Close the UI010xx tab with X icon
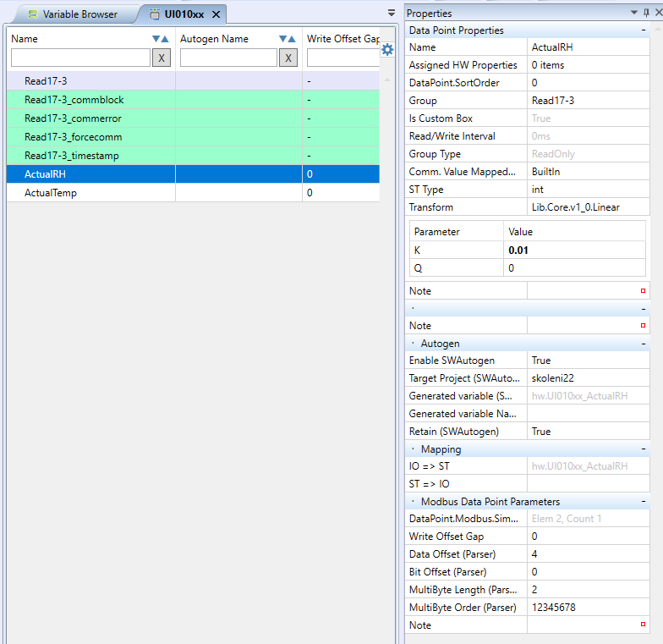Viewport: 663px width, 644px height. 216,14
